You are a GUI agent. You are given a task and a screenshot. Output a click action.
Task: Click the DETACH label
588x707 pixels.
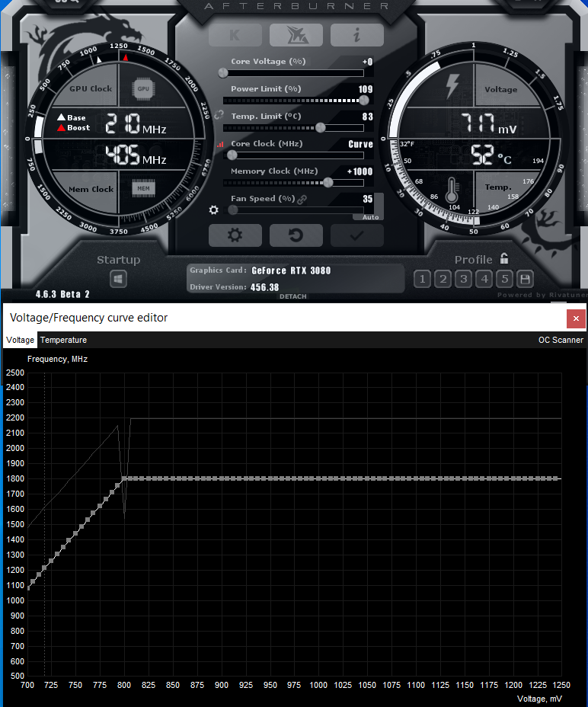coord(293,296)
